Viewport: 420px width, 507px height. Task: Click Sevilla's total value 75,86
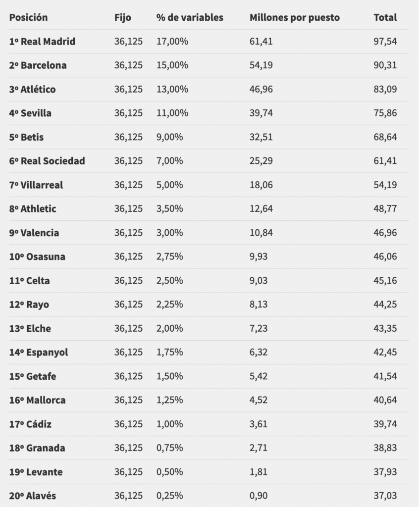coord(385,113)
